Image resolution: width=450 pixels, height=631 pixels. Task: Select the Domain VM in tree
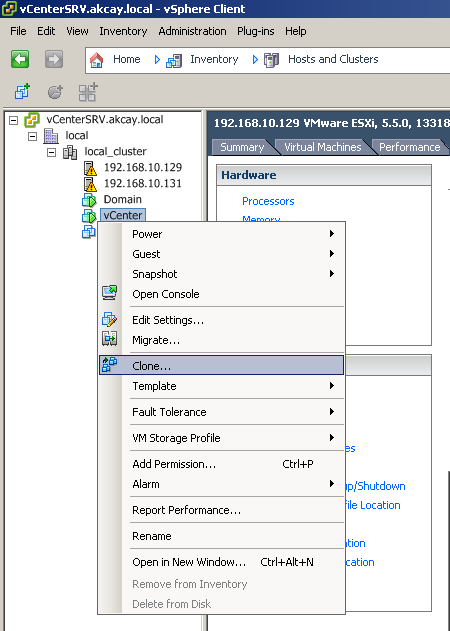point(122,200)
